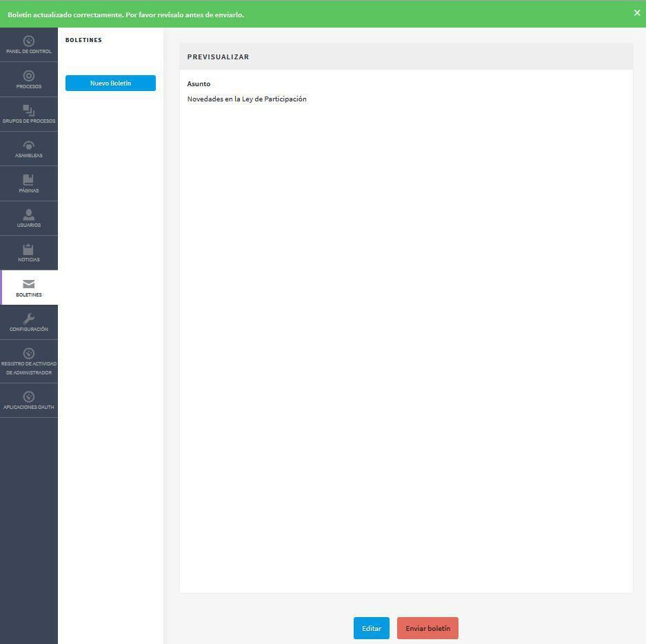Open the Páginas book icon

(x=28, y=180)
